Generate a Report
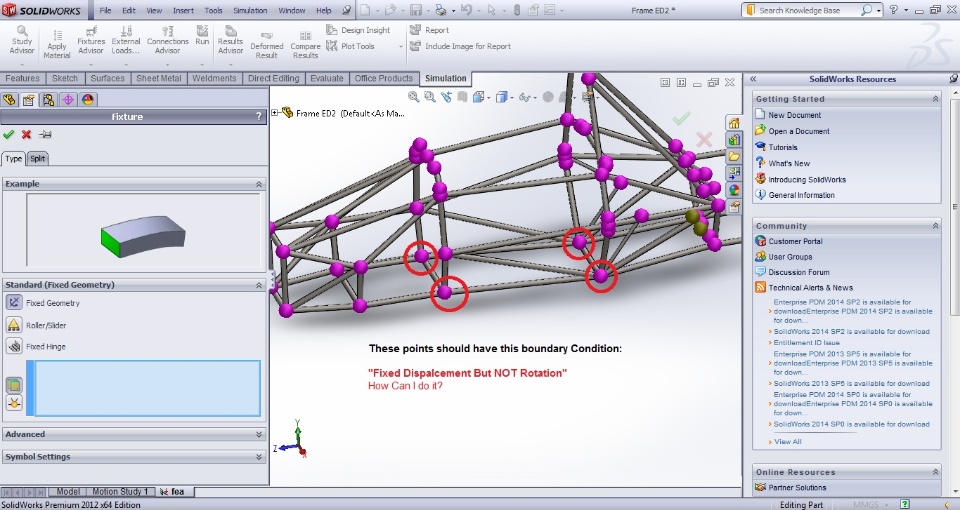The height and width of the screenshot is (510, 960). (x=429, y=30)
